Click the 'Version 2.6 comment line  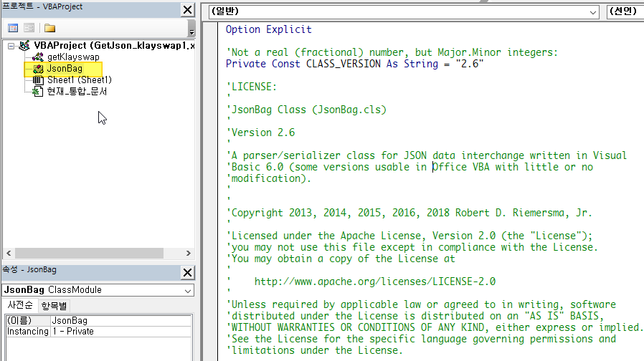pyautogui.click(x=260, y=133)
